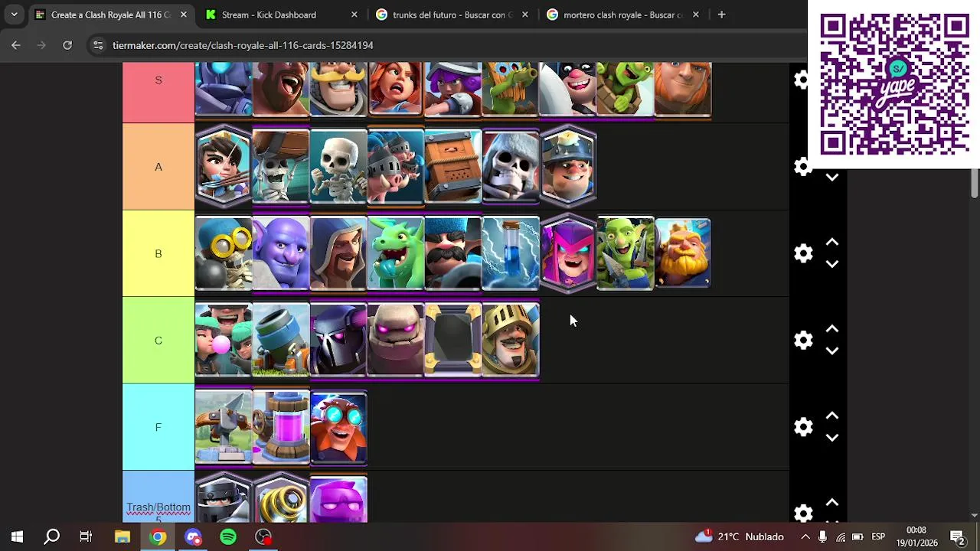Select Mirror card in C tier
This screenshot has width=980, height=551.
coord(453,341)
